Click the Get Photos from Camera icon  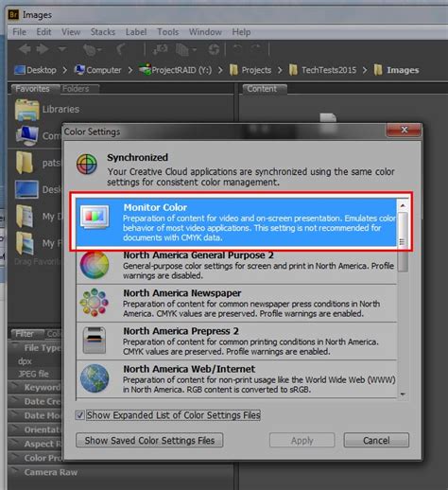160,49
